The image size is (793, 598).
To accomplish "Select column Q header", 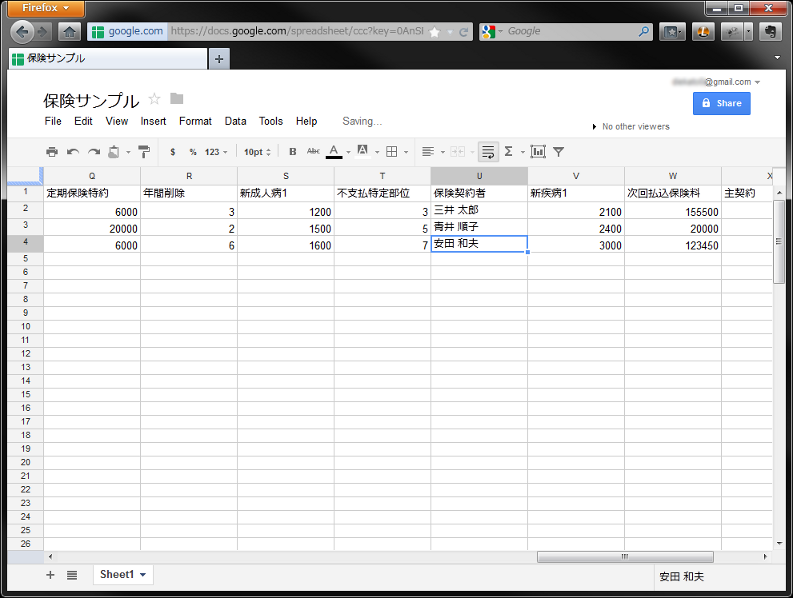I will tap(92, 176).
